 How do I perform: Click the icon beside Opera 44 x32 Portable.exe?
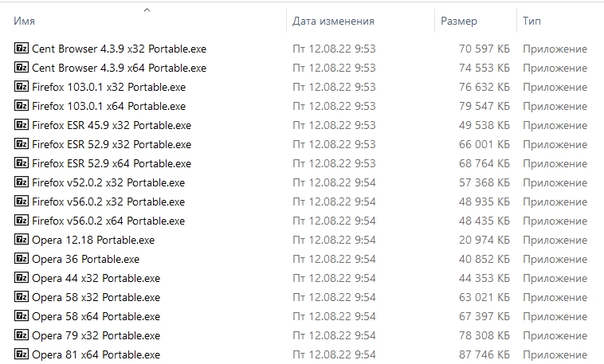pyautogui.click(x=22, y=278)
